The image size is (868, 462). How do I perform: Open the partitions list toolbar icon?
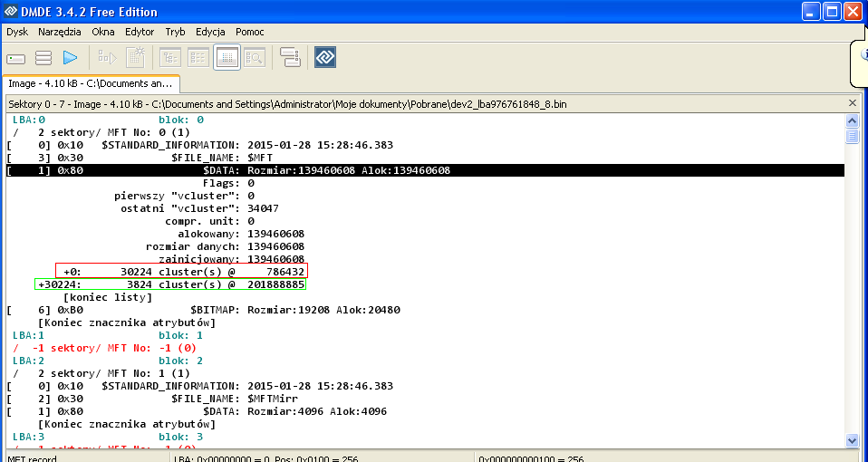tap(43, 58)
